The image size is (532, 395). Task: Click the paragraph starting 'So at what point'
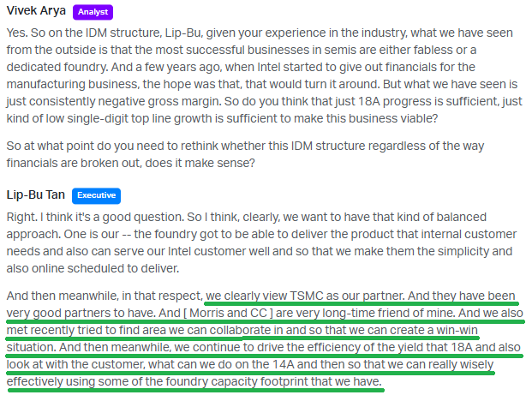(245, 154)
